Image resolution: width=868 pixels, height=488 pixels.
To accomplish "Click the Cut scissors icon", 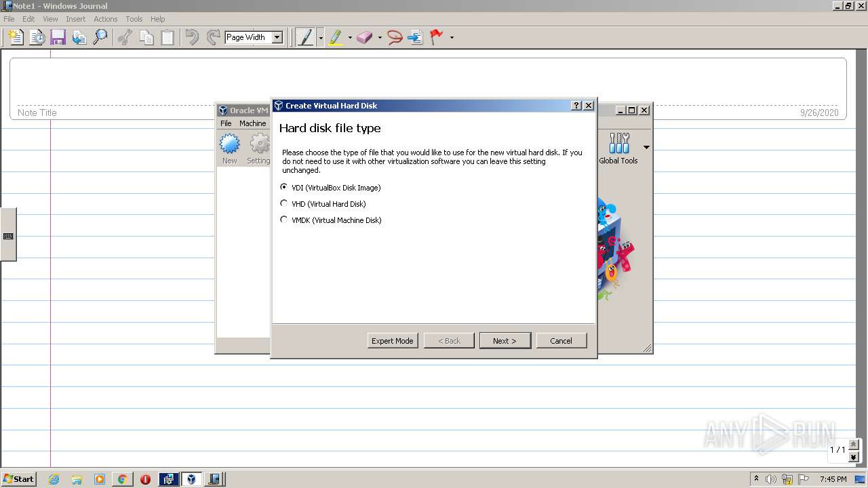I will coord(125,37).
